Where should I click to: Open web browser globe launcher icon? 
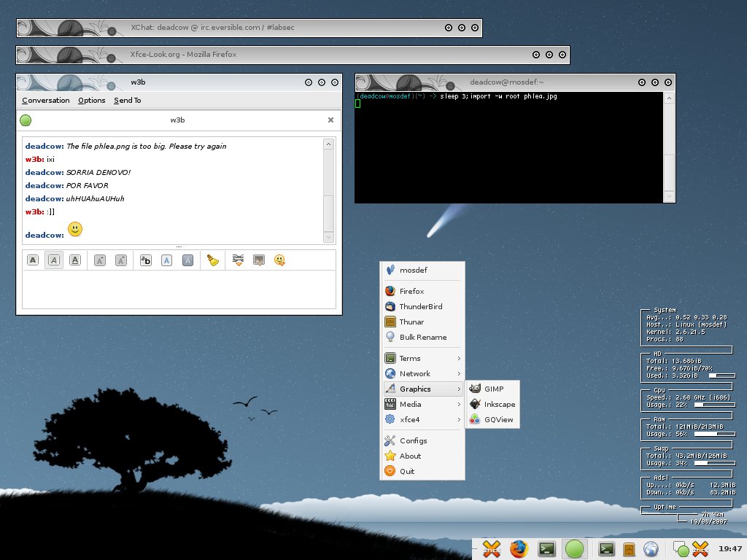(x=651, y=549)
